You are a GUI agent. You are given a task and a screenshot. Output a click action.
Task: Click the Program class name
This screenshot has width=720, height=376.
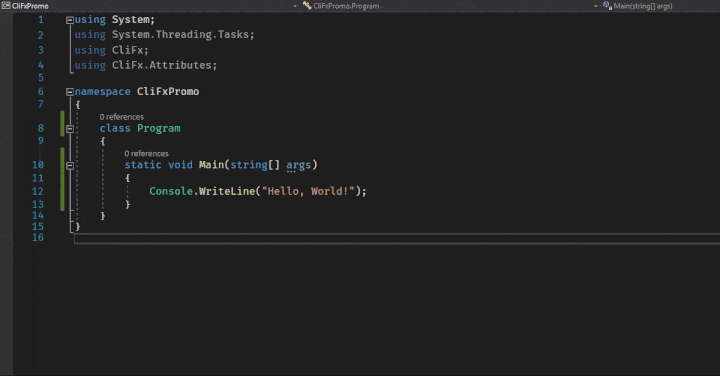click(159, 129)
